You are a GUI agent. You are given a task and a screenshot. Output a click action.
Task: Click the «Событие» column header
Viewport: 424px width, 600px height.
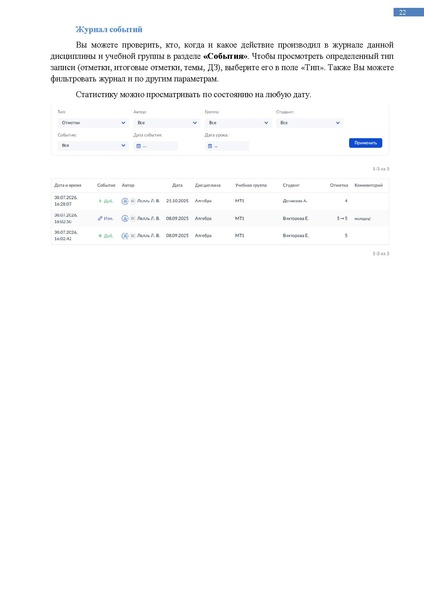106,185
